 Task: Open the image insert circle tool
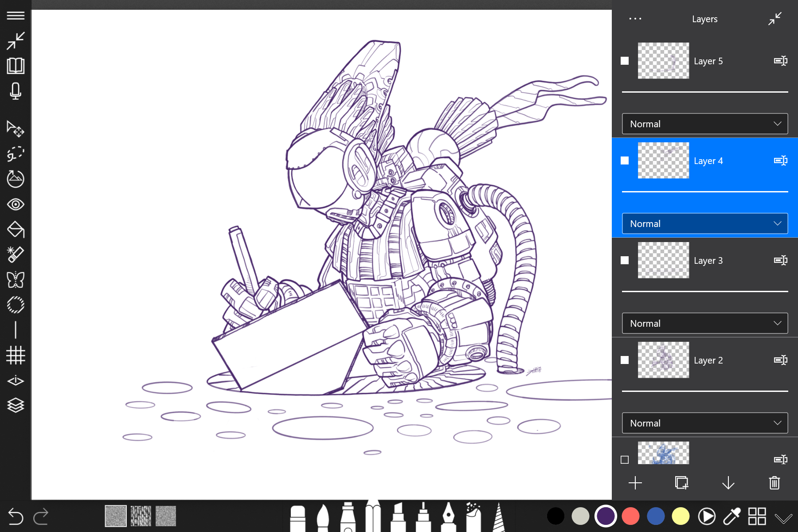pyautogui.click(x=16, y=179)
